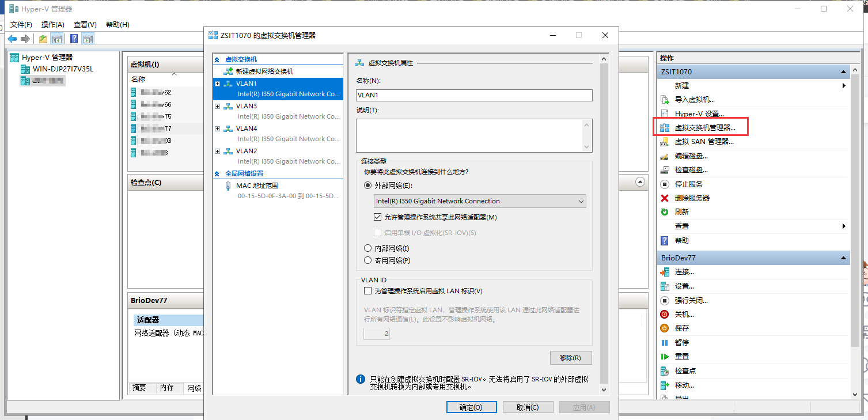Open the 文件(F) menu
This screenshot has width=868, height=420.
[21, 24]
